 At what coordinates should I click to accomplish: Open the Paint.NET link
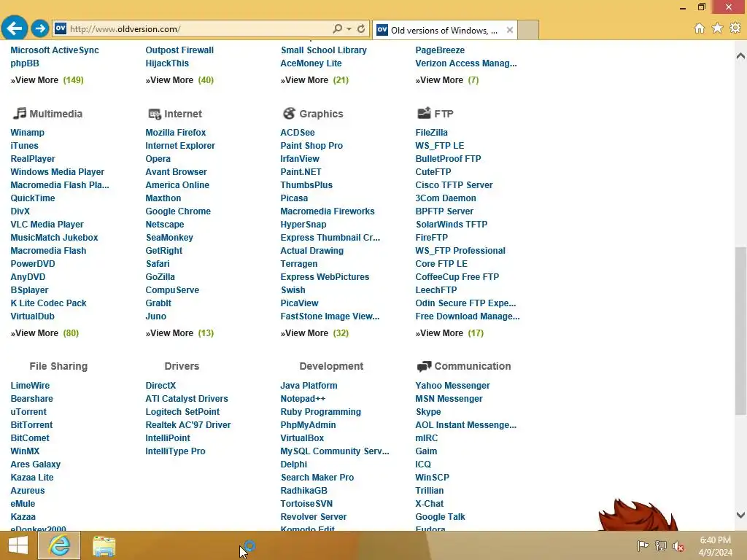[301, 172]
